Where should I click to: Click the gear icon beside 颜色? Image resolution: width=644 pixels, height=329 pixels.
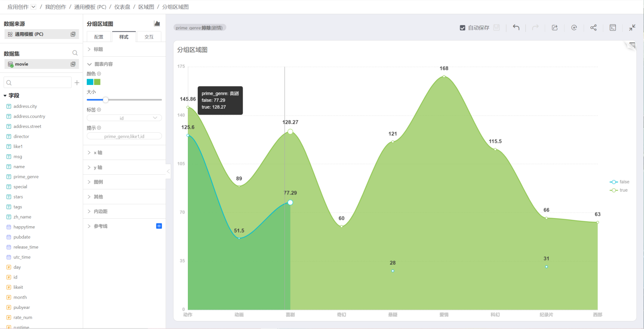(x=99, y=74)
